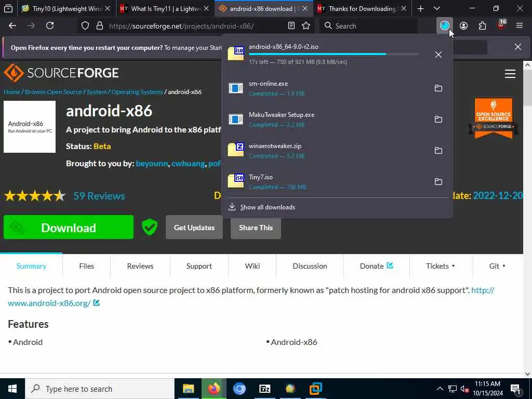Show sm-online.exe in its folder
Viewport: 532px width, 399px height.
coord(438,88)
